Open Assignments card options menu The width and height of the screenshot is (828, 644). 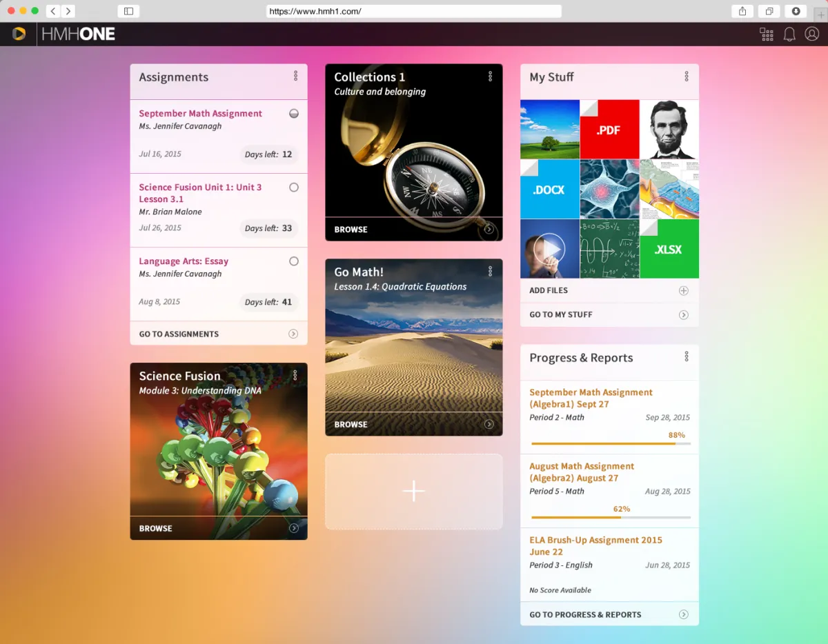pyautogui.click(x=295, y=76)
